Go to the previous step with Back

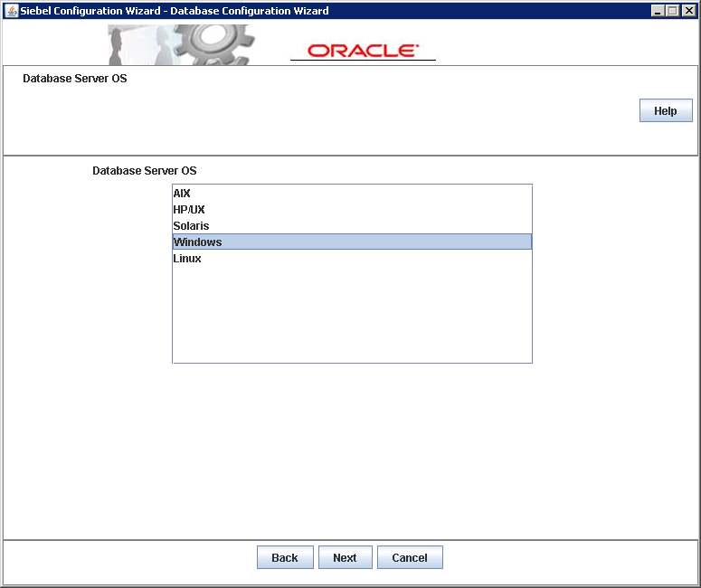(x=285, y=557)
